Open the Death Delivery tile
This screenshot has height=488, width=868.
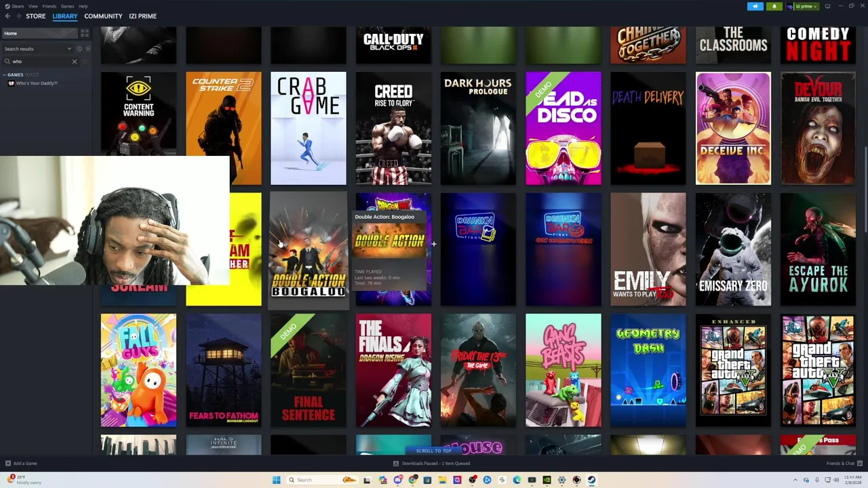pos(648,128)
